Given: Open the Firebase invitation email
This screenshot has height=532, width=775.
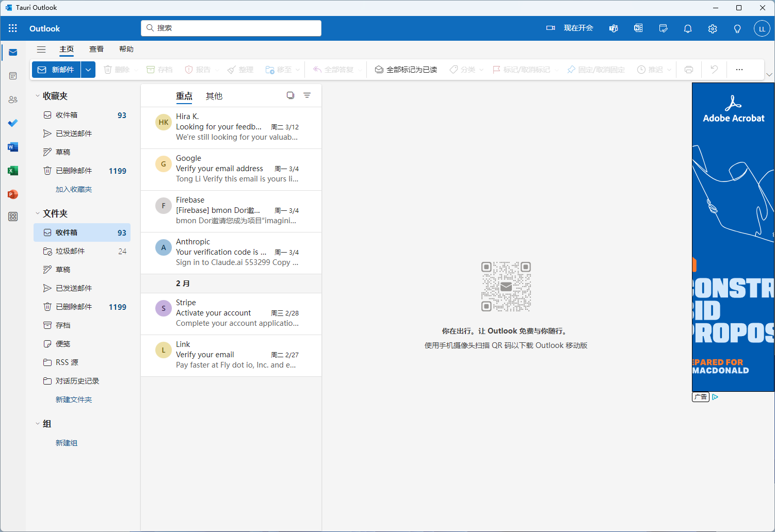Looking at the screenshot, I should click(x=231, y=211).
